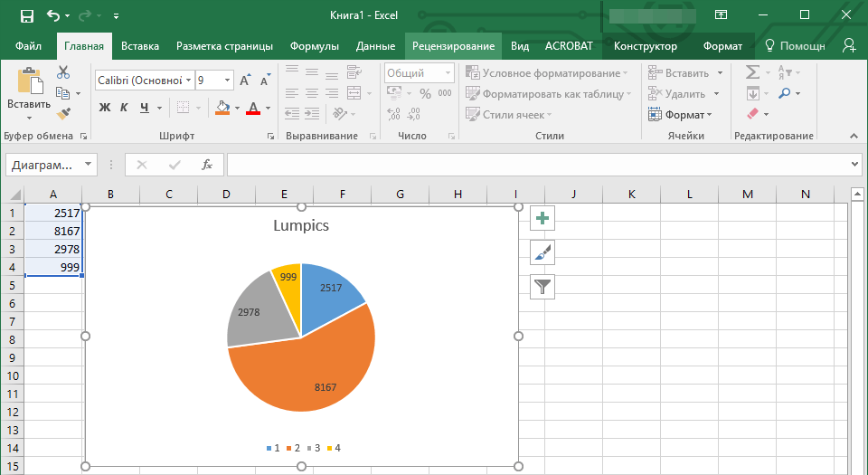Click the Clear eraser icon
Viewport: 868px width, 475px height.
(x=752, y=114)
